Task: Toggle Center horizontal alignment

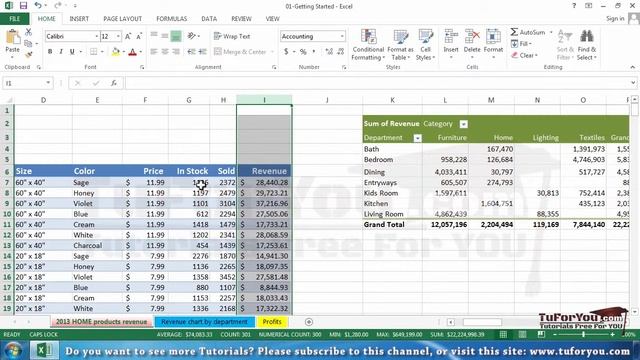Action: (x=165, y=52)
